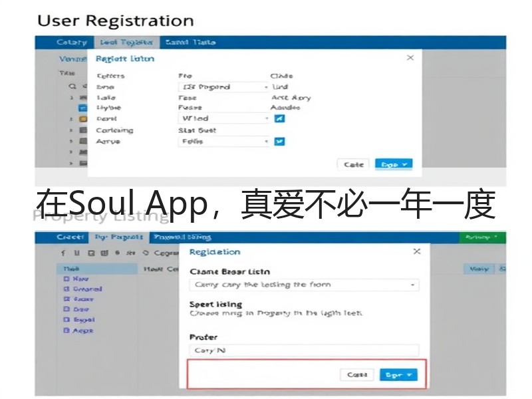Select the blue square icon in upper tree
532x399 pixels.
click(x=82, y=108)
